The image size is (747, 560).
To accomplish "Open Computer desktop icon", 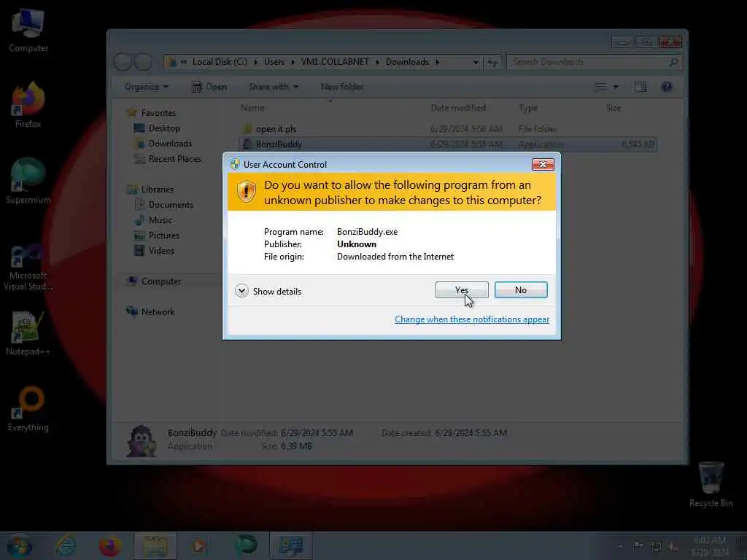I will coord(28,31).
